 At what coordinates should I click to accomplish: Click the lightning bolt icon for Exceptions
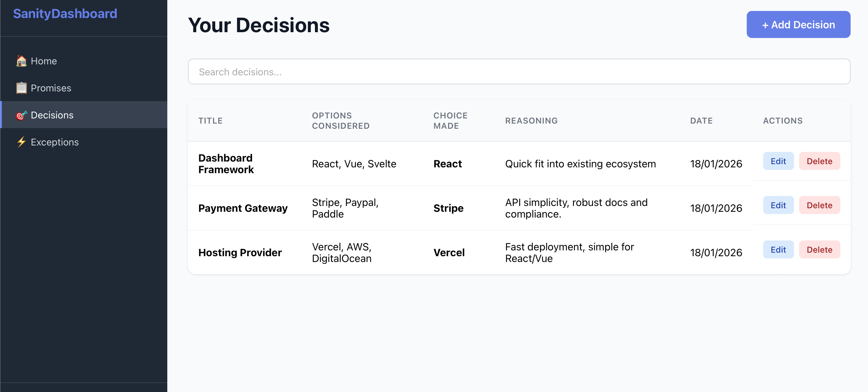(x=21, y=142)
